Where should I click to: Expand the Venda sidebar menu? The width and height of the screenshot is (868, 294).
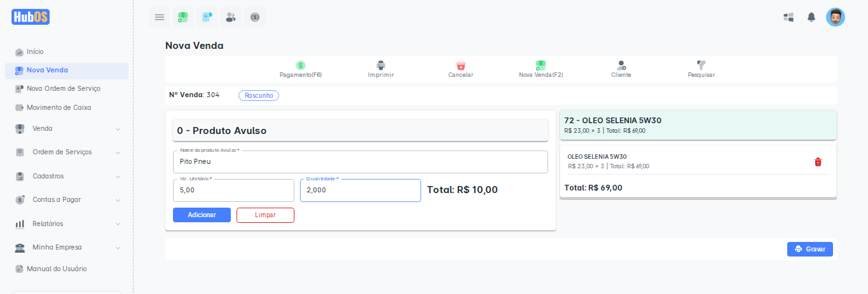[67, 129]
